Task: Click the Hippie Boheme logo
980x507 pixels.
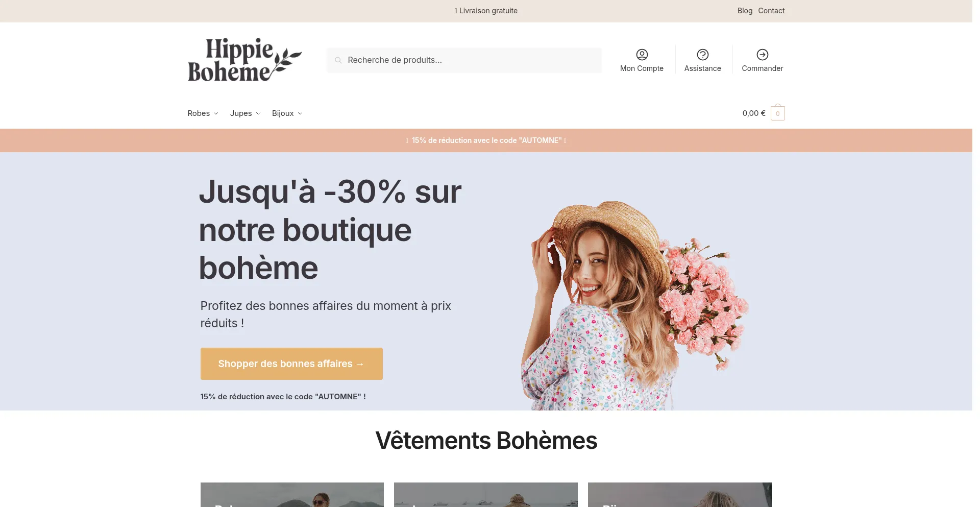Action: click(x=244, y=60)
